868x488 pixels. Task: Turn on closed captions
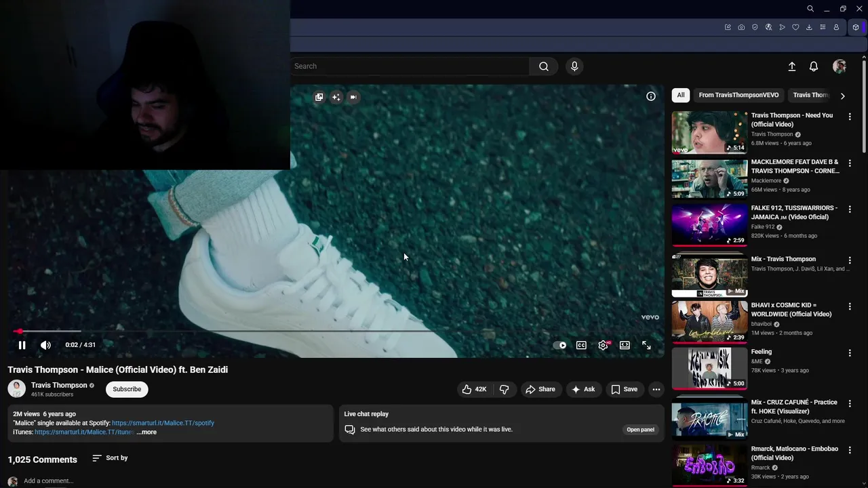(581, 345)
